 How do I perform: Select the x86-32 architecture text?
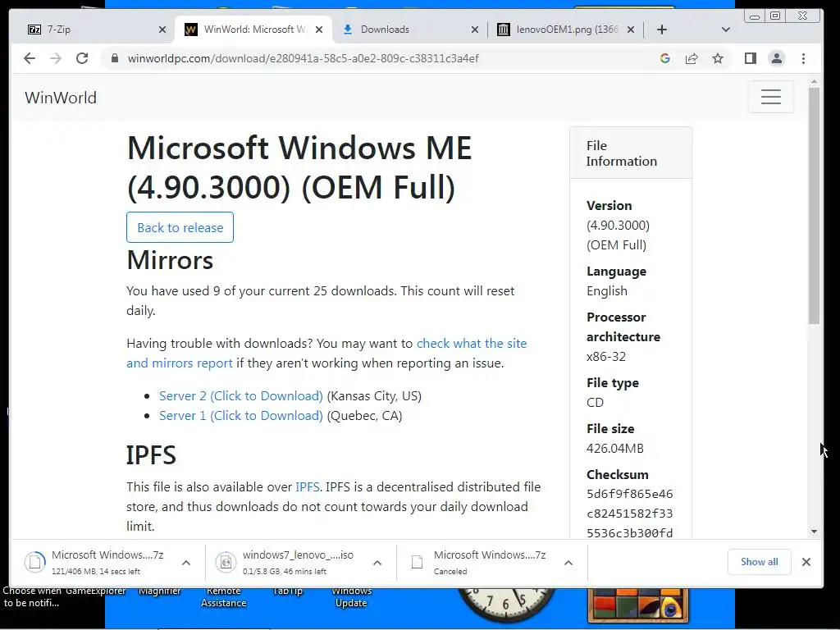(x=606, y=356)
